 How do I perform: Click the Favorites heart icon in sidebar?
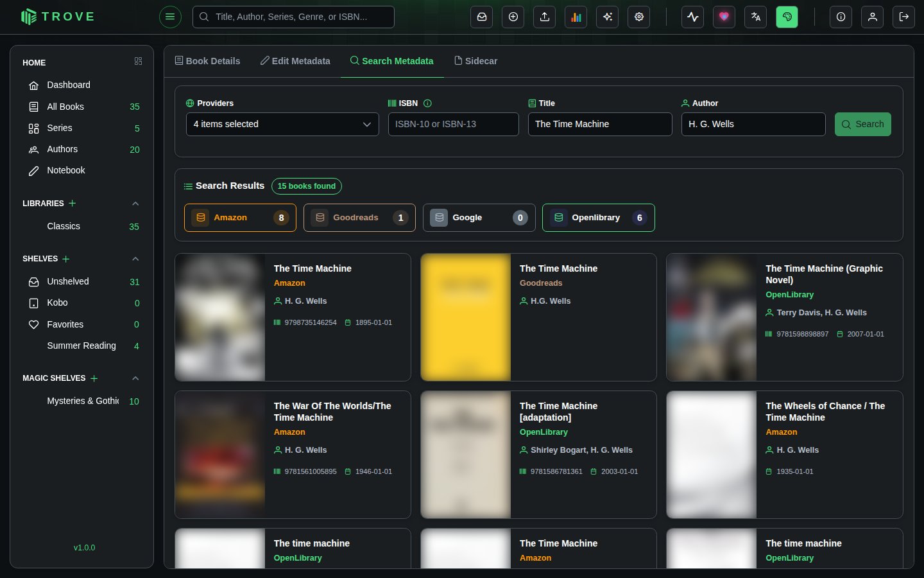(34, 325)
